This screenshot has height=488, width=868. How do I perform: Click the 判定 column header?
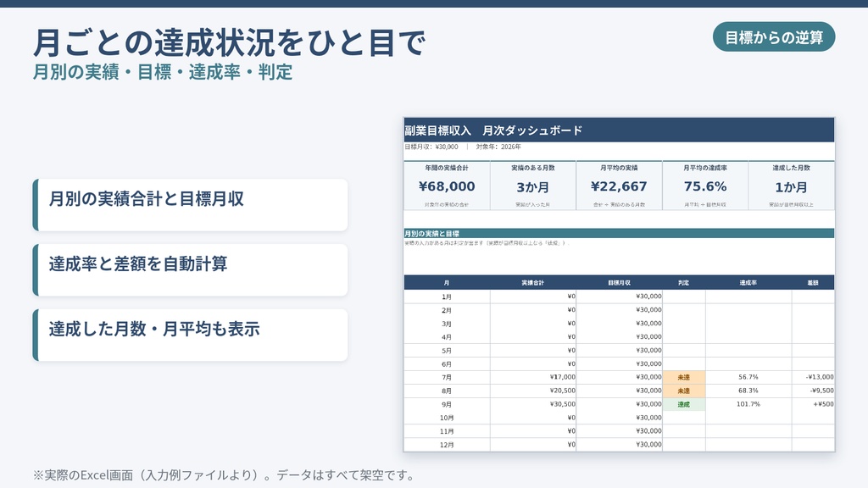coord(684,283)
